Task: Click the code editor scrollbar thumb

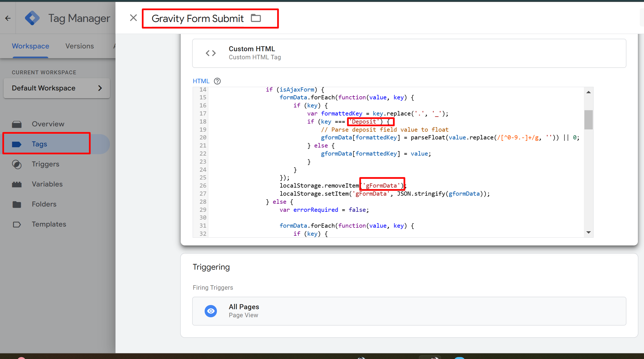Action: (x=588, y=120)
